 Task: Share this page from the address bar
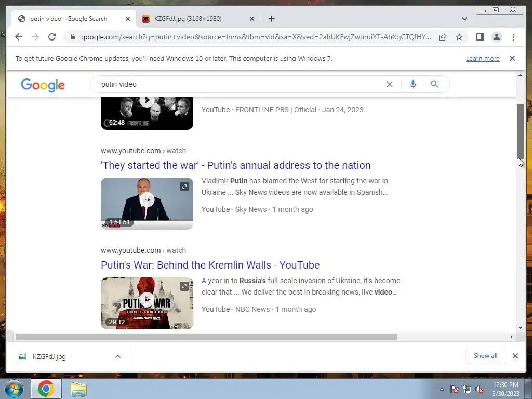click(443, 37)
